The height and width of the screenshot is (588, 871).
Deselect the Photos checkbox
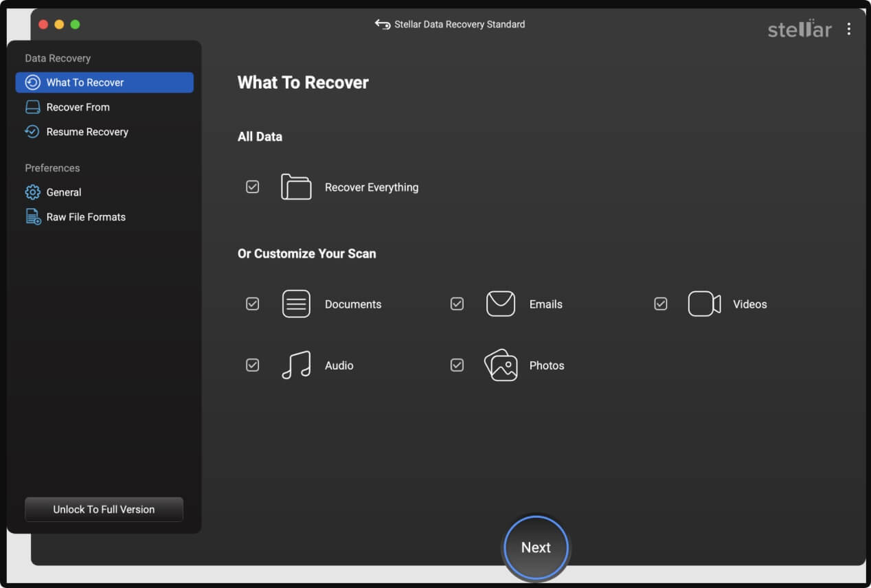[x=457, y=365]
